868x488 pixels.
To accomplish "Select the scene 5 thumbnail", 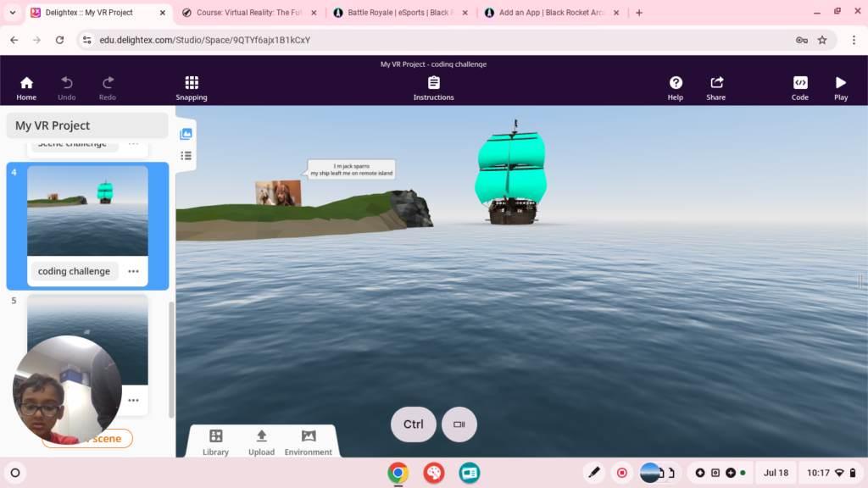I will (87, 339).
